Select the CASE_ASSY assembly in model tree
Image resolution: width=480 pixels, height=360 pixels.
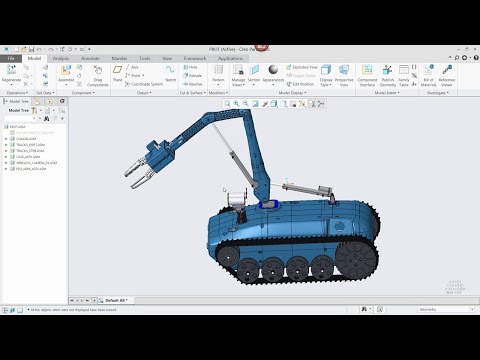[x=28, y=157]
